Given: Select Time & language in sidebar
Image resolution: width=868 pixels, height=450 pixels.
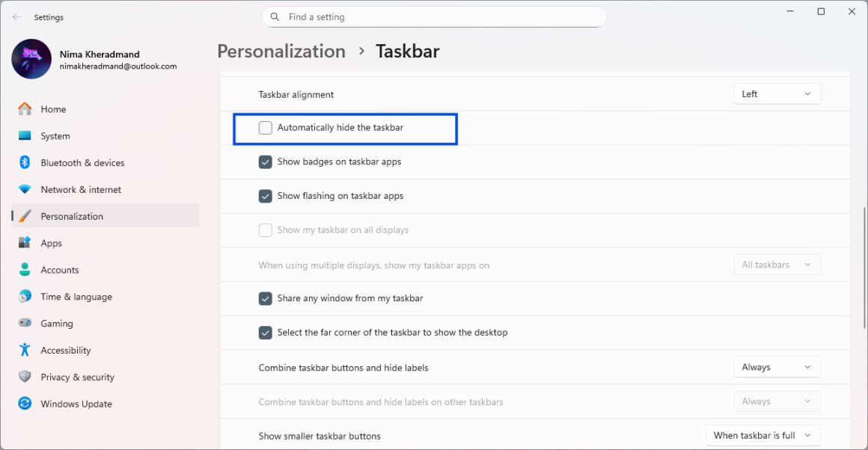Looking at the screenshot, I should pyautogui.click(x=76, y=297).
